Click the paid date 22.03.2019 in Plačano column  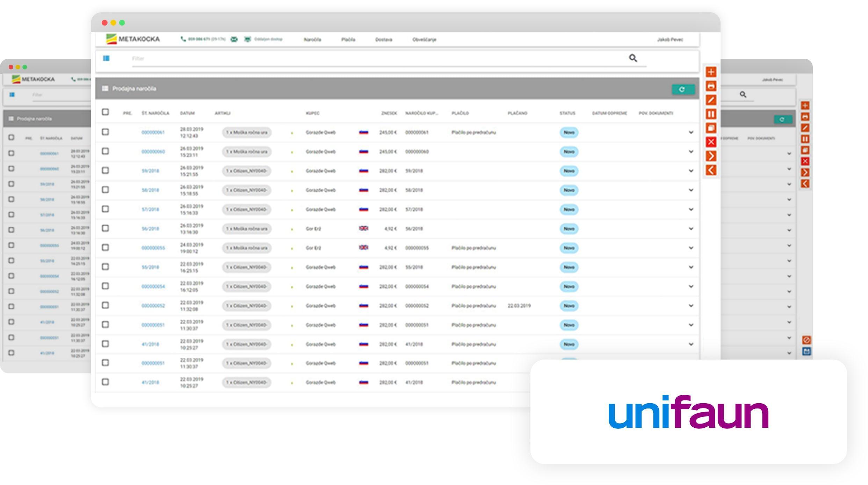(519, 306)
